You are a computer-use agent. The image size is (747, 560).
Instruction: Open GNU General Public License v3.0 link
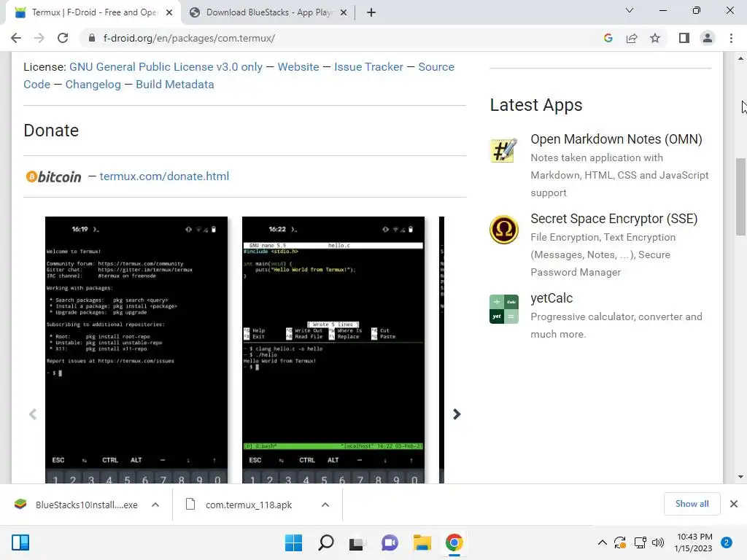click(x=166, y=67)
